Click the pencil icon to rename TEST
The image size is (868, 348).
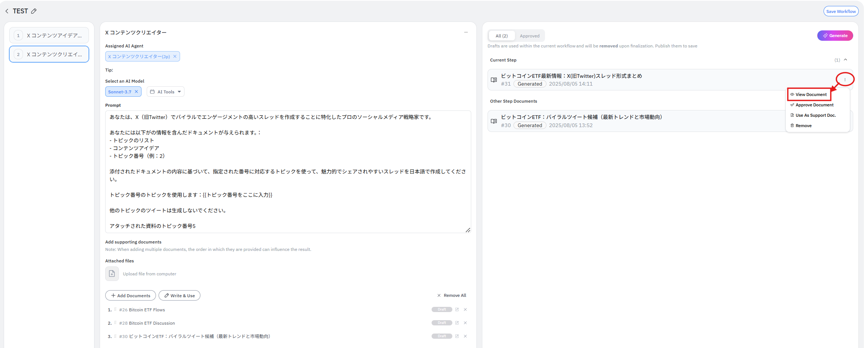tap(34, 11)
